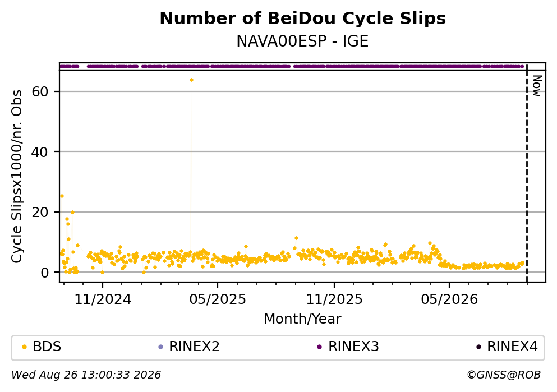
Task: Click the 20 y-axis tick label
Action: (x=40, y=213)
